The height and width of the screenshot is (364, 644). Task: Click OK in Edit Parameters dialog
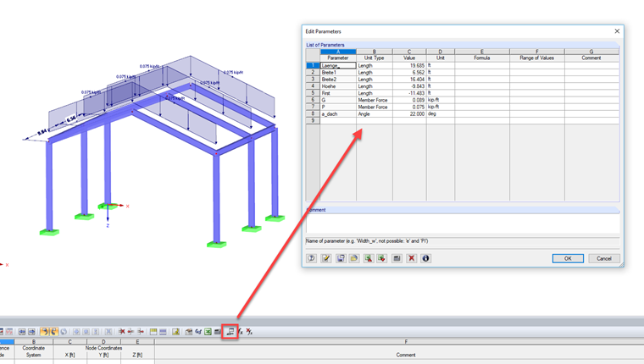[x=568, y=258]
